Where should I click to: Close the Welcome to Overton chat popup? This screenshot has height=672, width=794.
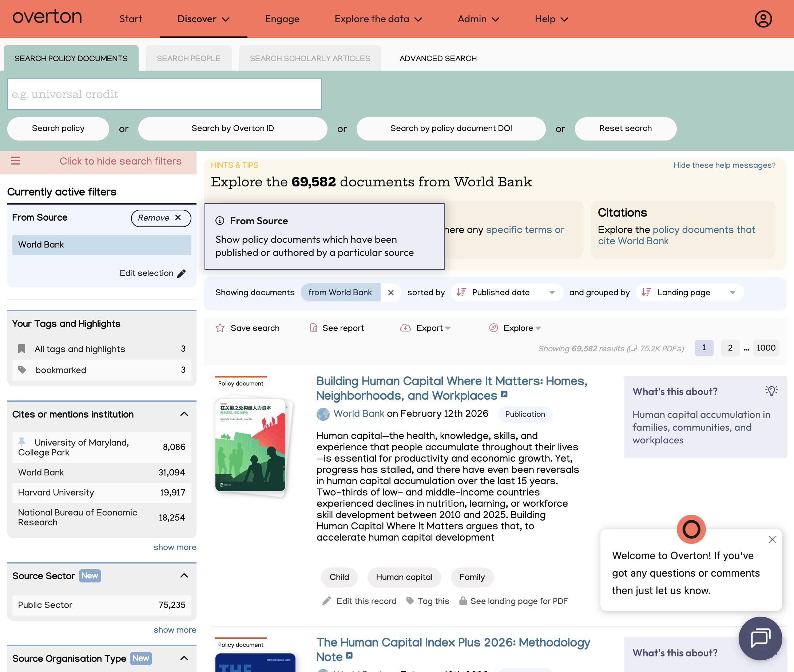772,539
